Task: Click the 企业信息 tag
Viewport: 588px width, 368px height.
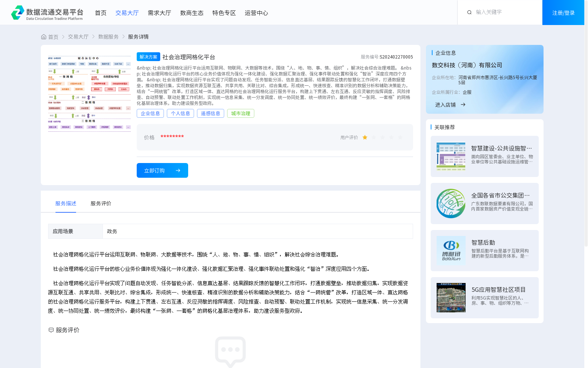Action: (x=150, y=113)
